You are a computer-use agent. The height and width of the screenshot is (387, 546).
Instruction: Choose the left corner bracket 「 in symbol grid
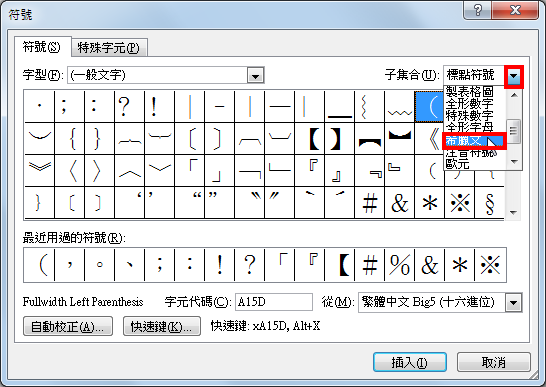click(x=189, y=170)
